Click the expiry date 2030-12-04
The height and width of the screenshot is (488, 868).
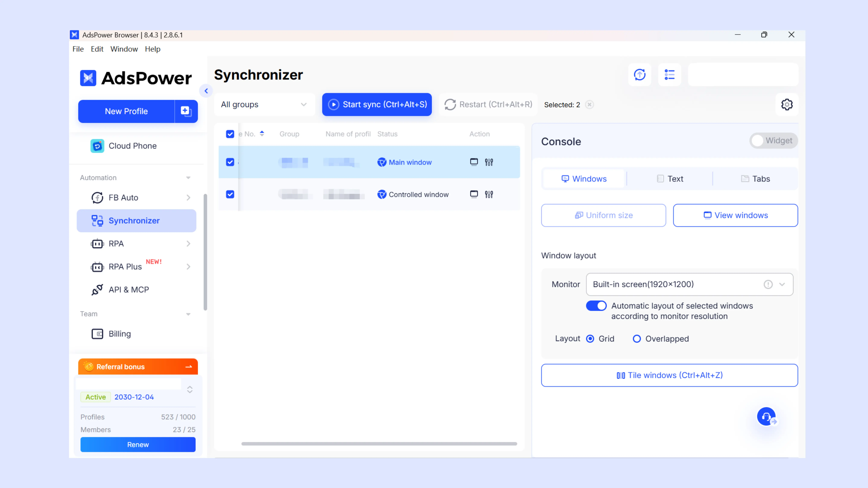click(134, 397)
